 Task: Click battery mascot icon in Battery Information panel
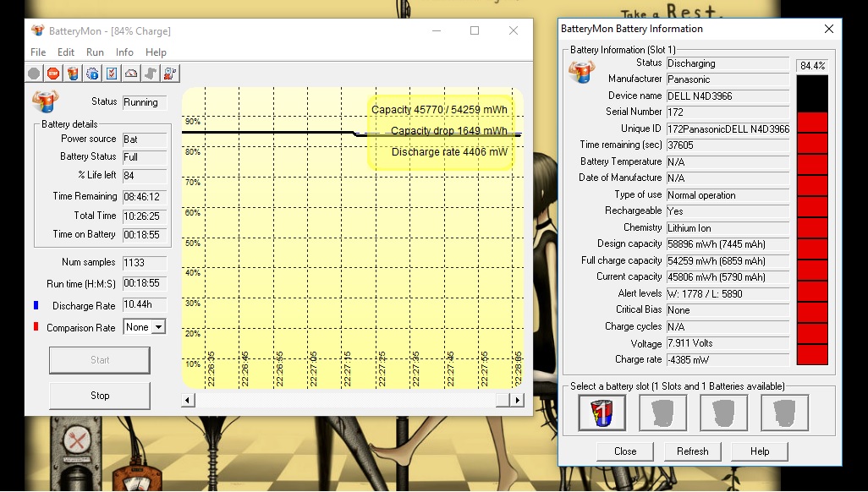[x=582, y=71]
